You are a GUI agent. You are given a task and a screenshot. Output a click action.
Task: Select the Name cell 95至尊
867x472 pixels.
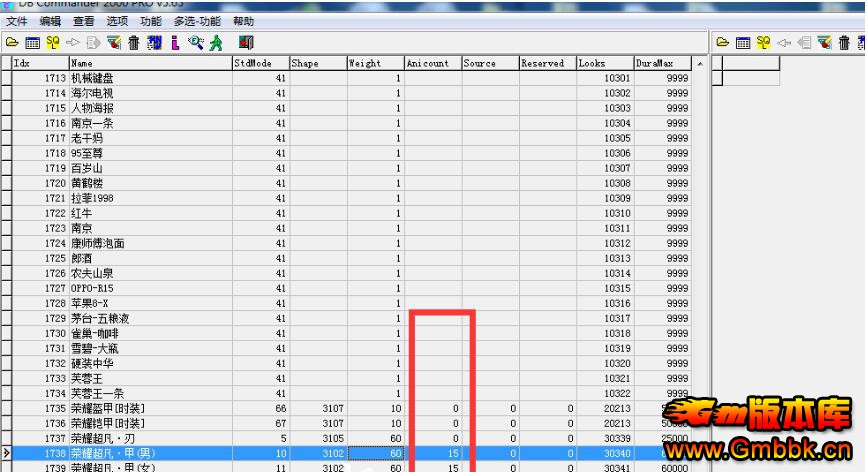click(151, 153)
